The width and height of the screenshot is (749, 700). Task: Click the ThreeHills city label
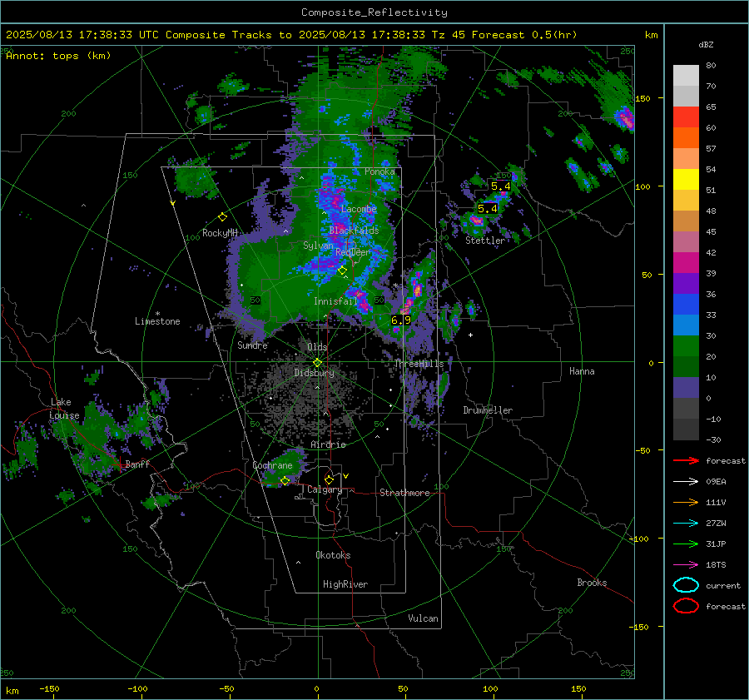(419, 364)
